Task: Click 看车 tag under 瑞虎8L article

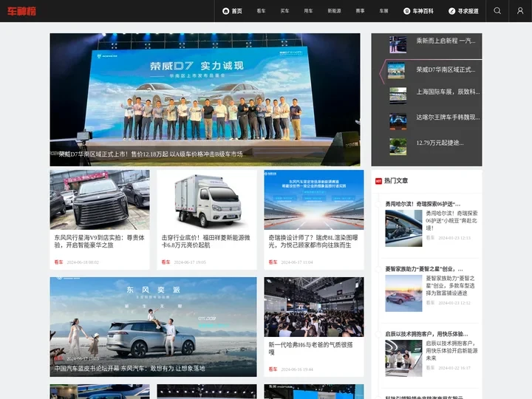Action: (273, 262)
